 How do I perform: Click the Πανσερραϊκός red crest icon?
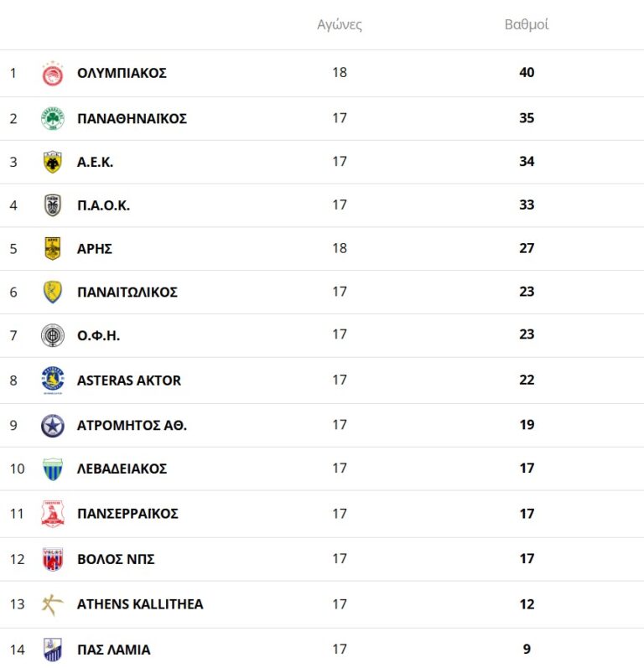click(53, 513)
